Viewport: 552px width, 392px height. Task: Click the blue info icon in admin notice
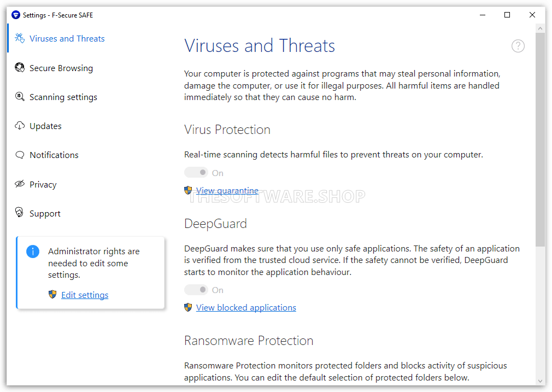[x=33, y=251]
